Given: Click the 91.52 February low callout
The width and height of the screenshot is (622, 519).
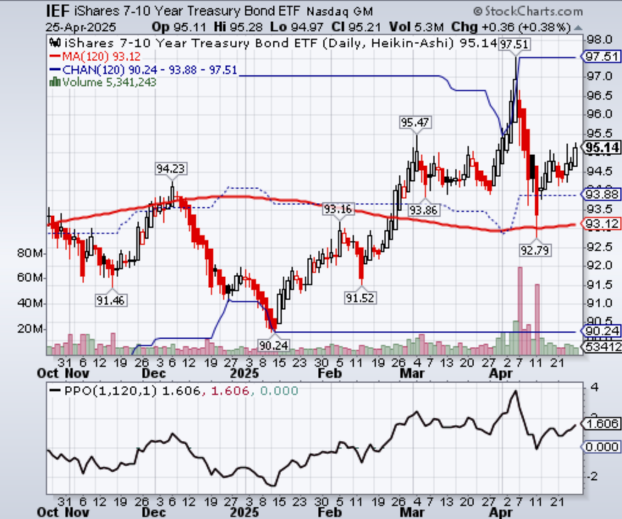Looking at the screenshot, I should click(359, 297).
